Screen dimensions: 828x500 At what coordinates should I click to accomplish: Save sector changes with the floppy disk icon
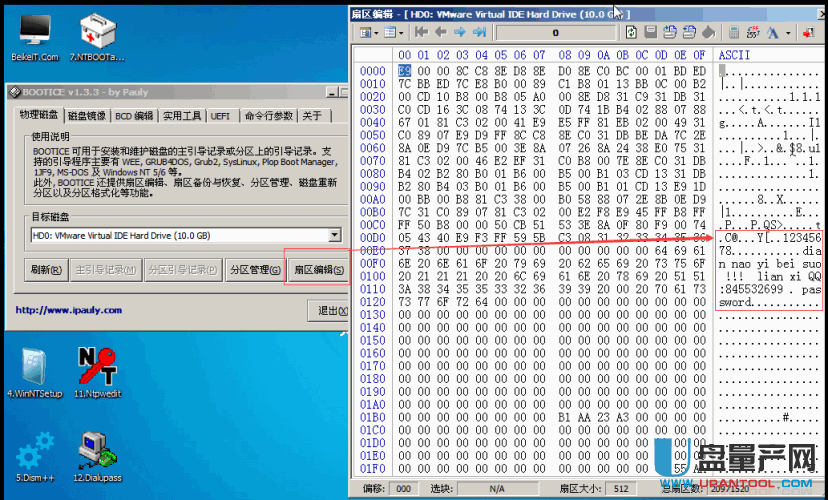[x=651, y=32]
